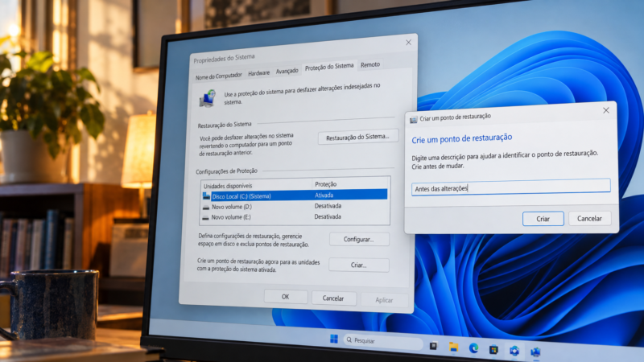The image size is (644, 362).
Task: Click the Novo volume (D:) drive icon
Action: (206, 207)
